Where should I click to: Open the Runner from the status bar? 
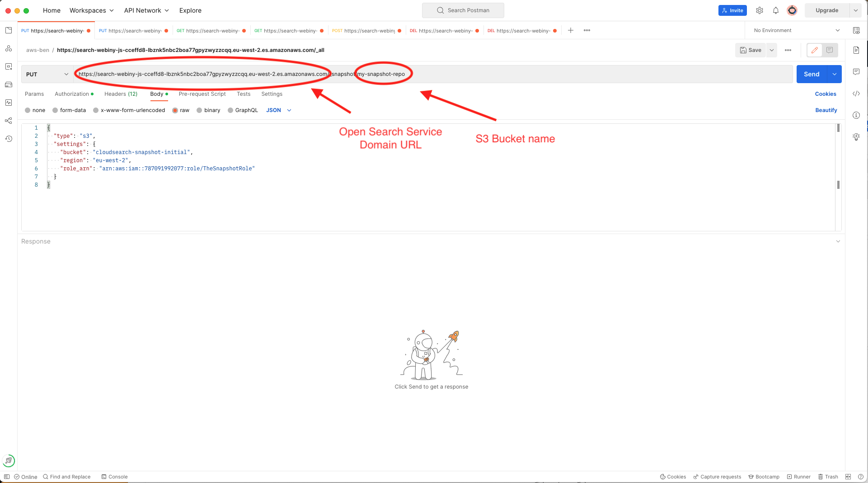[x=799, y=477]
